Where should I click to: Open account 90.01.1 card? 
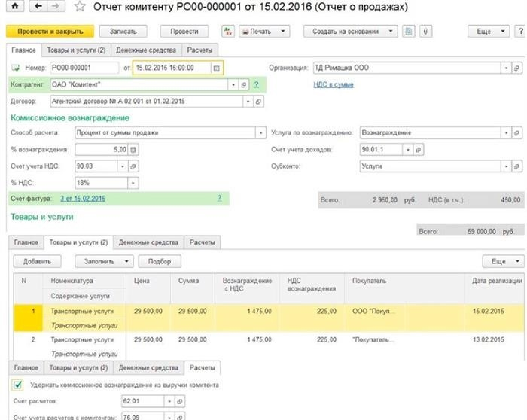pos(419,150)
